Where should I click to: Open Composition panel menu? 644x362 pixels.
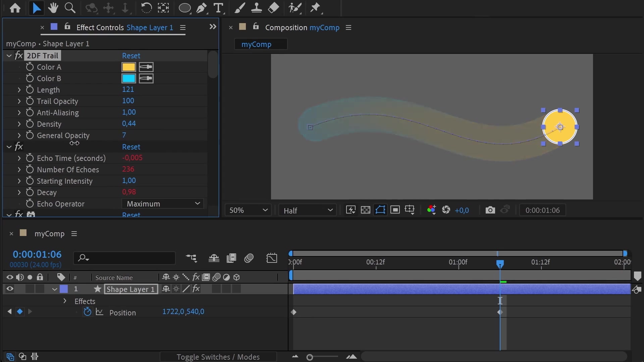[348, 27]
